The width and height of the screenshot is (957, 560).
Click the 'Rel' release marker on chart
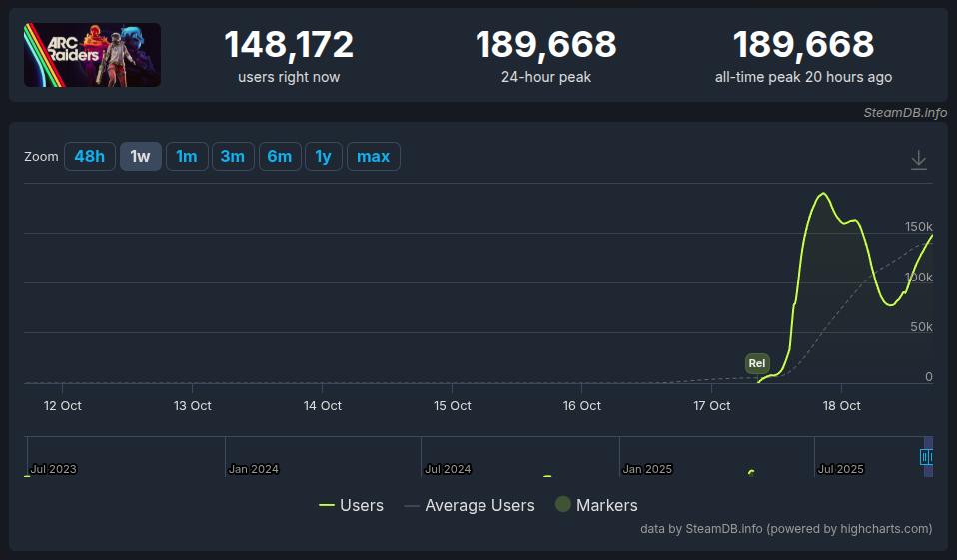tap(757, 363)
